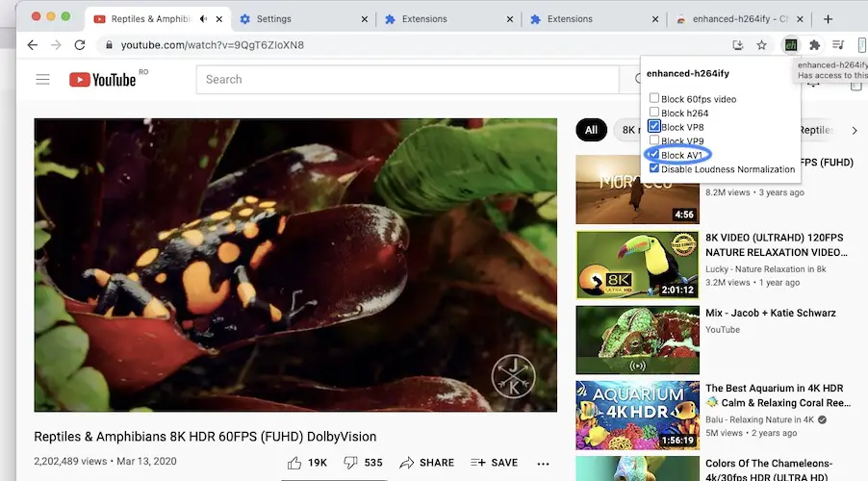868x481 pixels.
Task: Open a new browser tab with plus
Action: (x=829, y=19)
